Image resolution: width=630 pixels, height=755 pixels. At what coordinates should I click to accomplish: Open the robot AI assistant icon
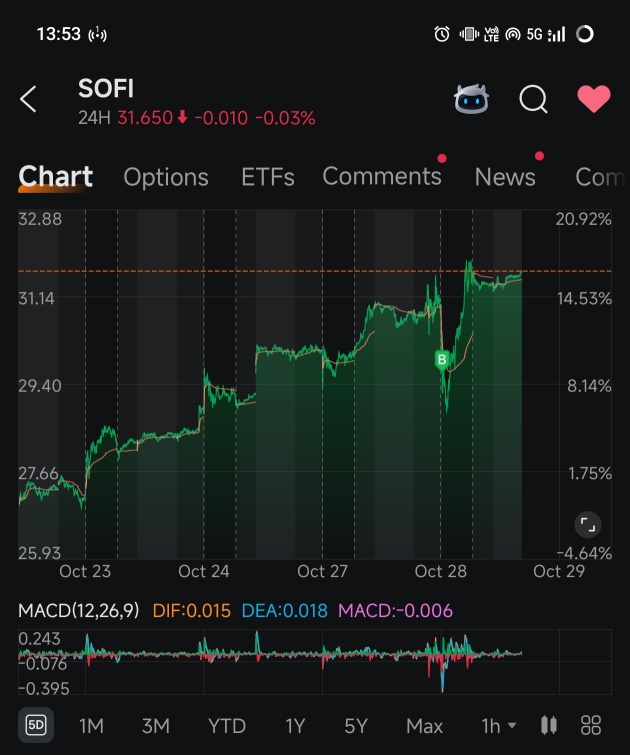pyautogui.click(x=471, y=99)
